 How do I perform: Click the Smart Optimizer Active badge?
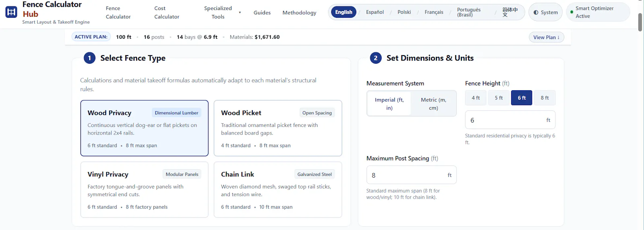[598, 12]
